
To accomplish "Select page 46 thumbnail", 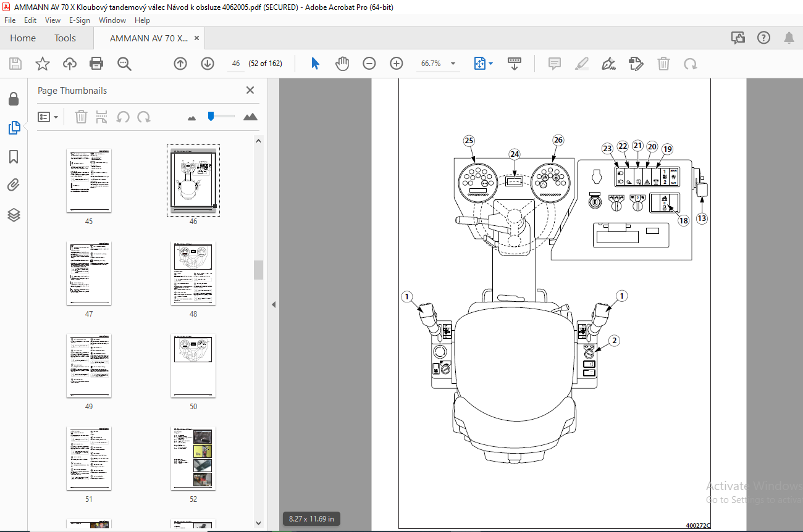I will point(193,181).
